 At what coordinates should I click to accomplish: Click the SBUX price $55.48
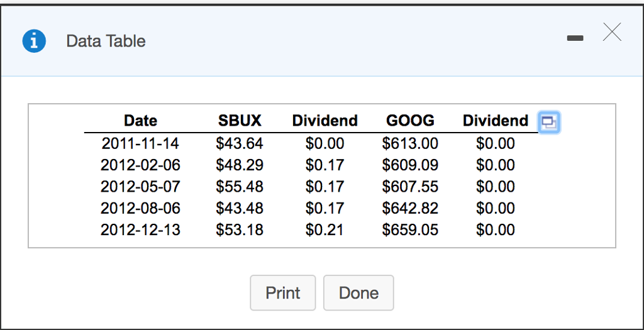pyautogui.click(x=240, y=187)
